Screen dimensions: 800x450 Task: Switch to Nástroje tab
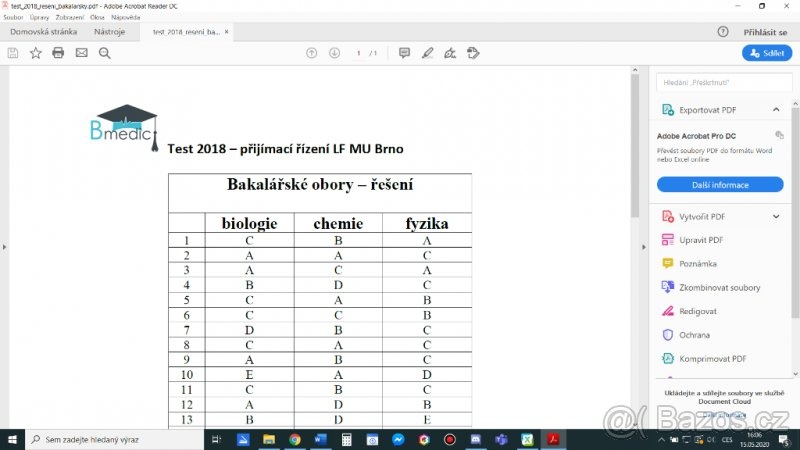(x=109, y=32)
